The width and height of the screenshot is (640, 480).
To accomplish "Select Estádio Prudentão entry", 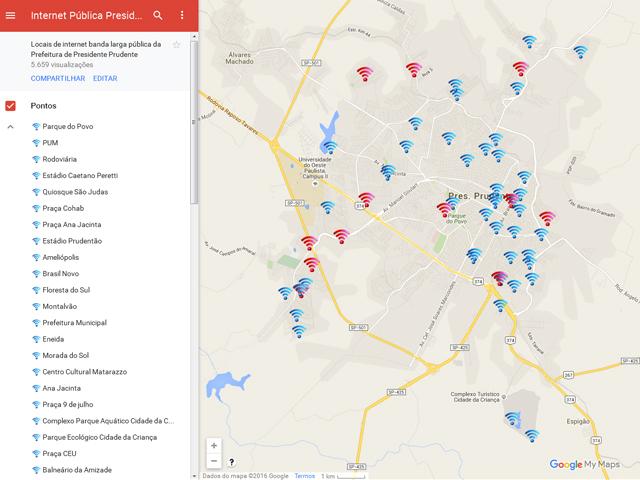I will tap(72, 241).
